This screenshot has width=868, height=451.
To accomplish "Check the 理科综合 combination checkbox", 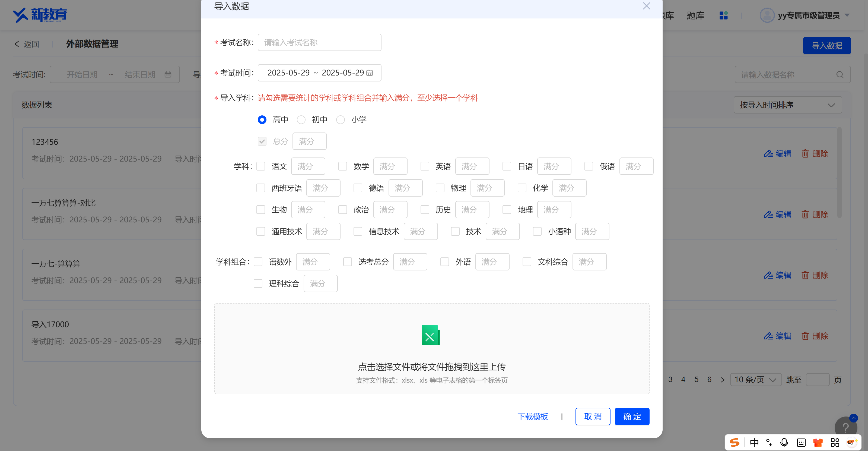I will [x=258, y=283].
